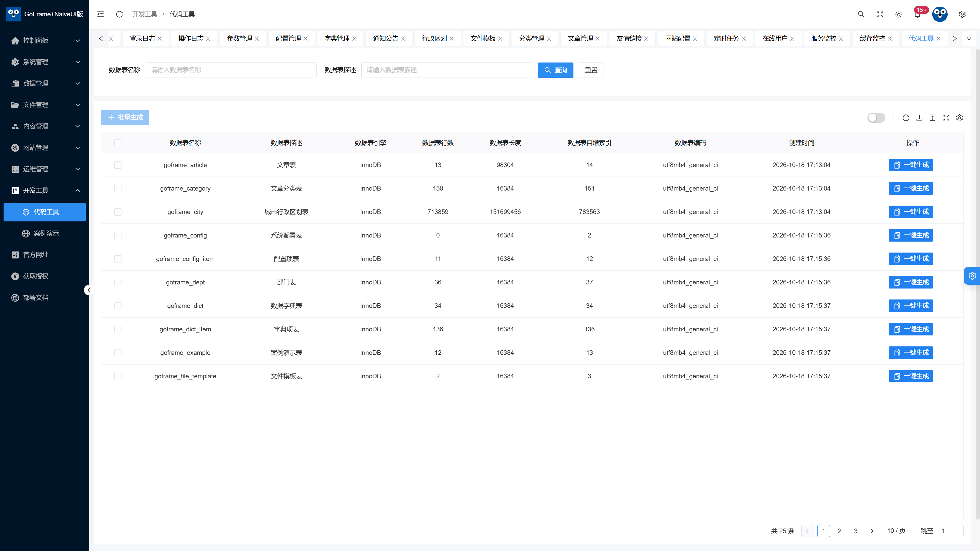Collapse sidebar using round arrow handle

coord(89,290)
